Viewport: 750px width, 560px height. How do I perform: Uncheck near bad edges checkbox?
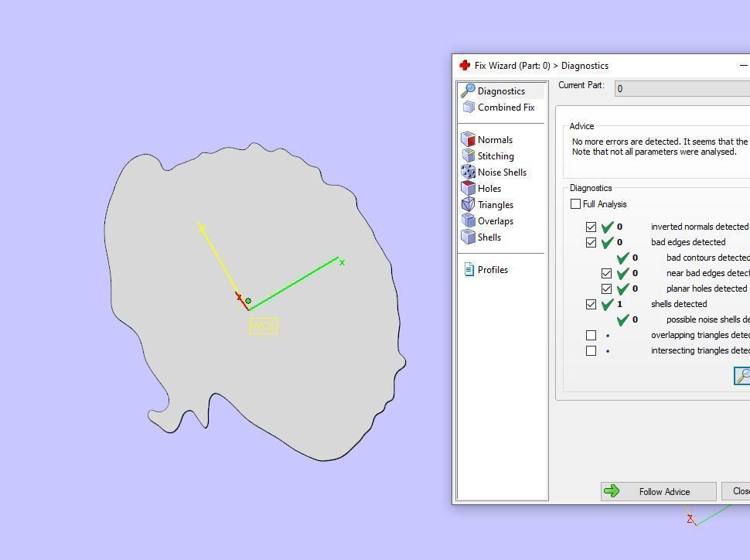click(606, 273)
